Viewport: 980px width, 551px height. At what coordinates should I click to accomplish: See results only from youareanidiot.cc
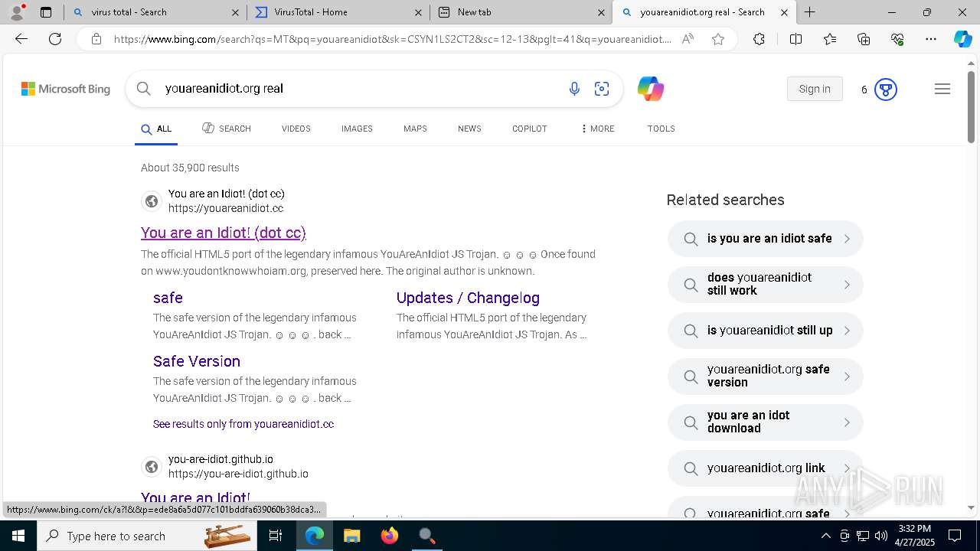click(x=243, y=424)
